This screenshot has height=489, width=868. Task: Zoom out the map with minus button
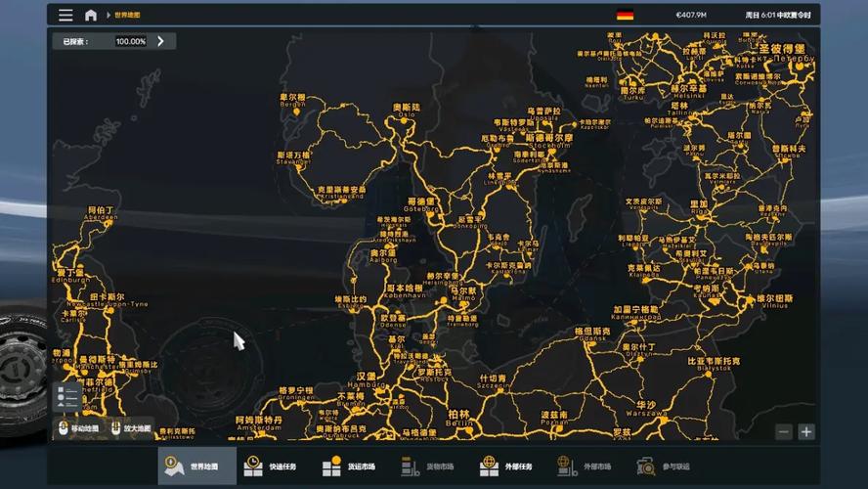(x=784, y=431)
